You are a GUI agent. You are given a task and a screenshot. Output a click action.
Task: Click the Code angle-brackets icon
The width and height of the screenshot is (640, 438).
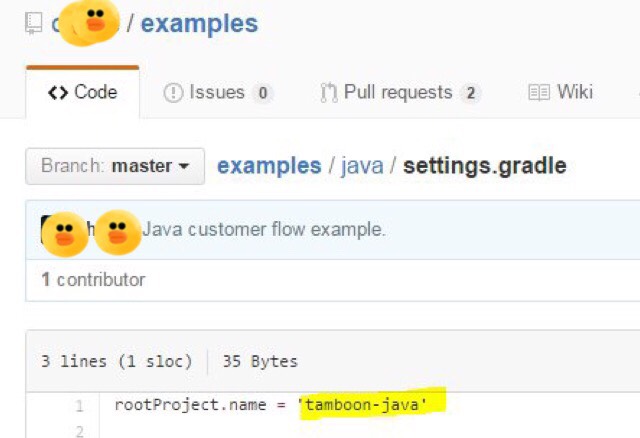click(x=58, y=93)
